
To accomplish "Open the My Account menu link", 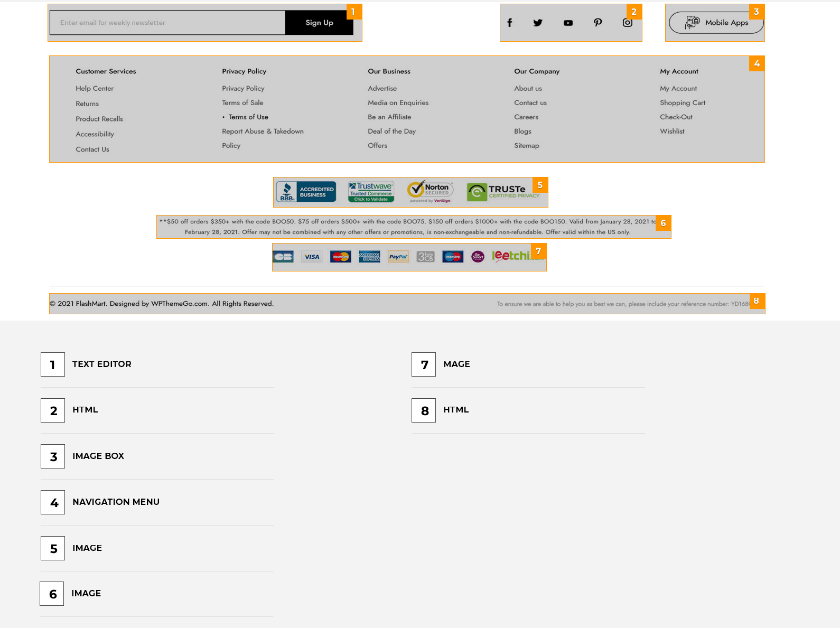I will [x=678, y=89].
